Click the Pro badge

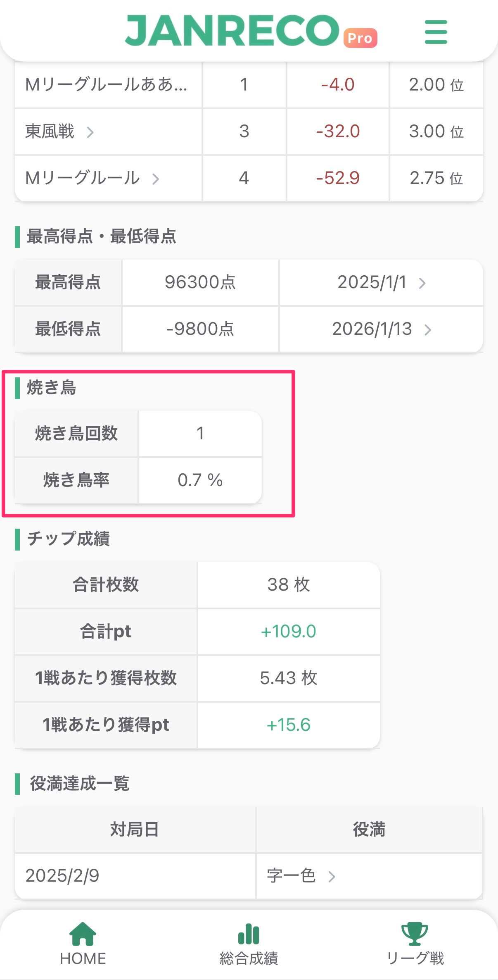[x=360, y=38]
